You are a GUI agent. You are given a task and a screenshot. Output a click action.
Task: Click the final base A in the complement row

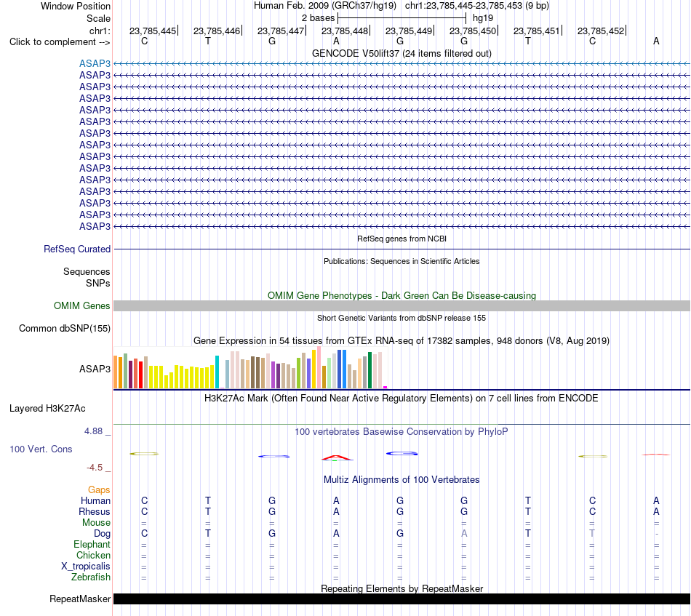(656, 41)
